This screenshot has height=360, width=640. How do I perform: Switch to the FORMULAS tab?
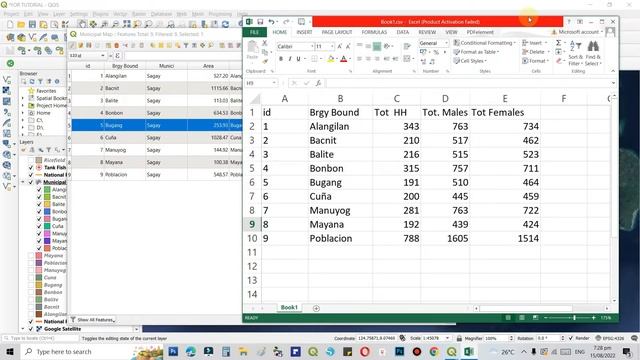coord(374,32)
